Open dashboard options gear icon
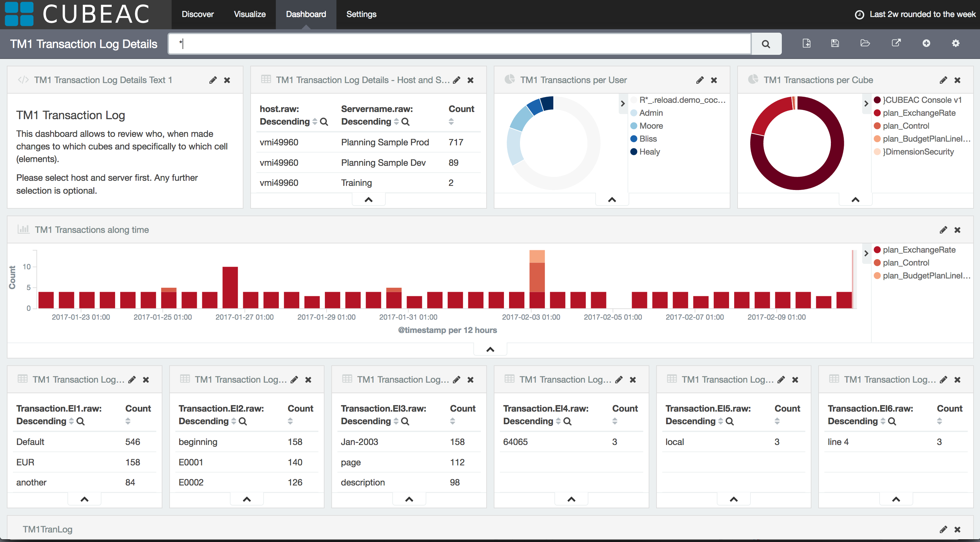The width and height of the screenshot is (980, 542). (x=955, y=43)
